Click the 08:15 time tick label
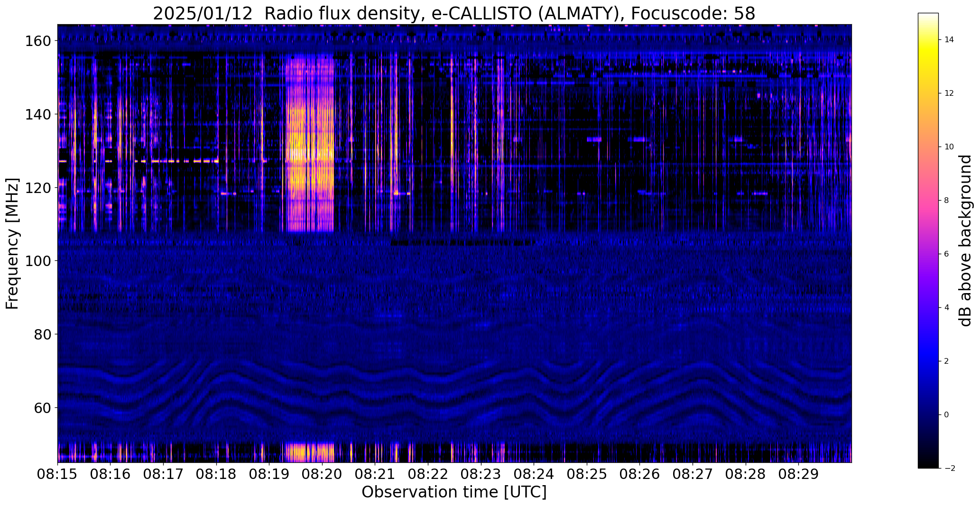Viewport: 980px width, 506px height. [57, 474]
